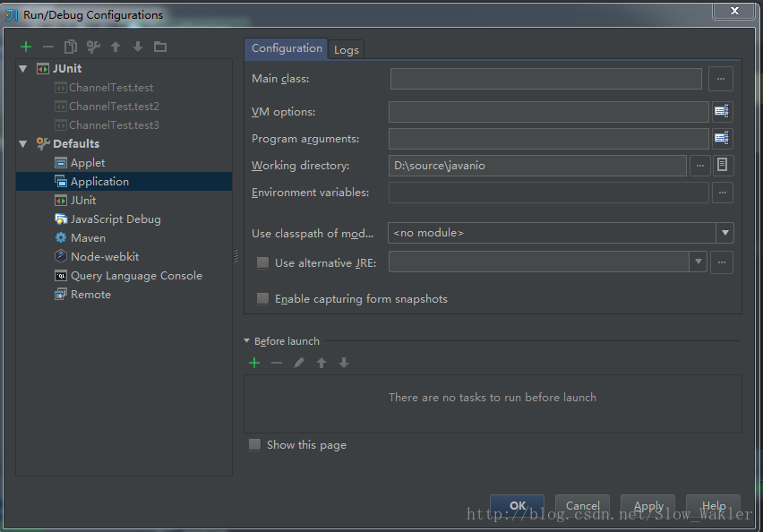Viewport: 763px width, 532px height.
Task: Collapse the Before launch section
Action: [248, 341]
